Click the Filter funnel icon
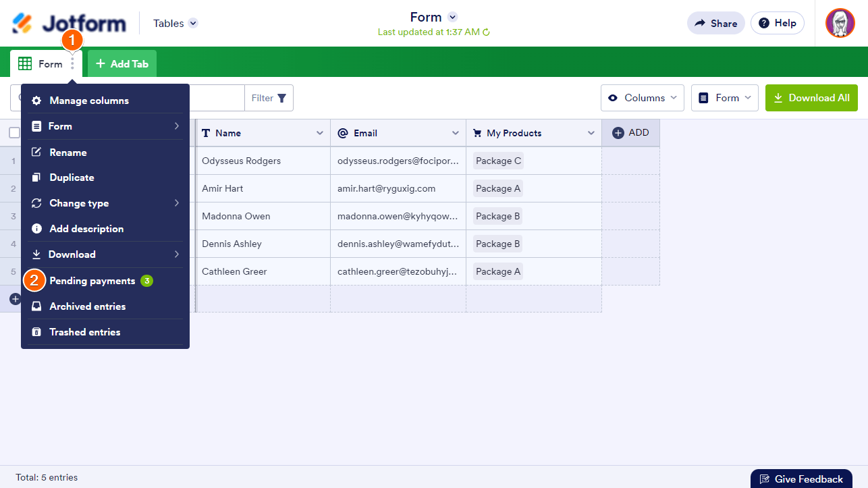868x488 pixels. tap(281, 99)
